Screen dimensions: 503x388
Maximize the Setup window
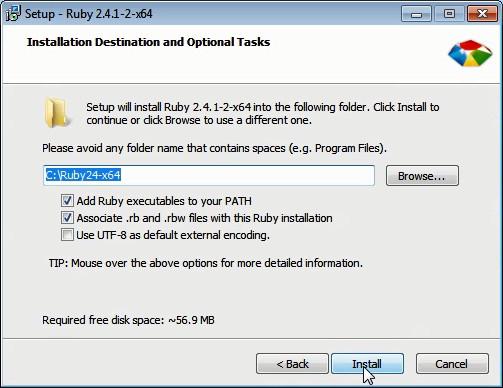449,14
